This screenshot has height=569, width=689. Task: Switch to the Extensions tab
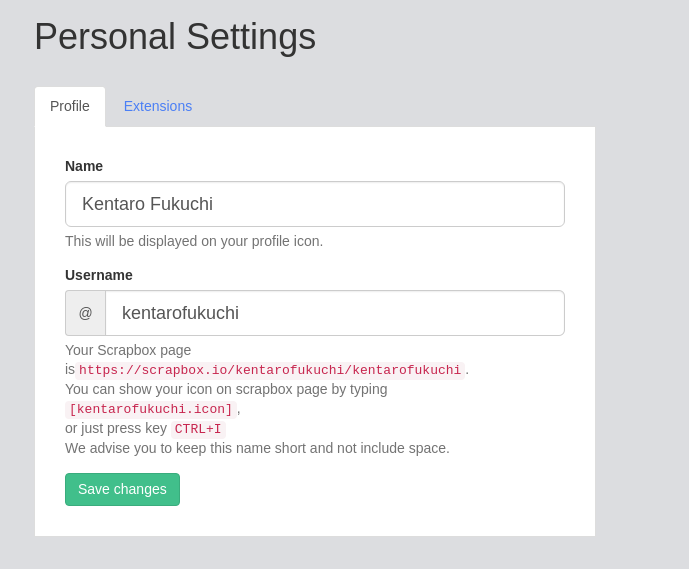(158, 106)
